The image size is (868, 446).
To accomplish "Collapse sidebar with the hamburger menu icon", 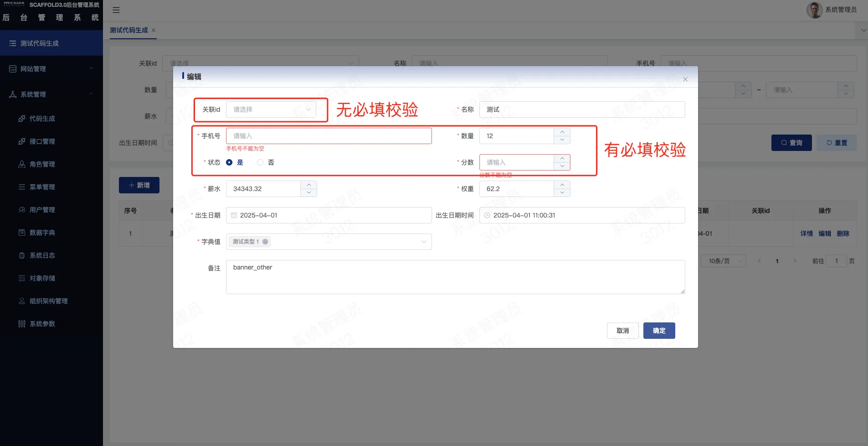I will pos(116,10).
